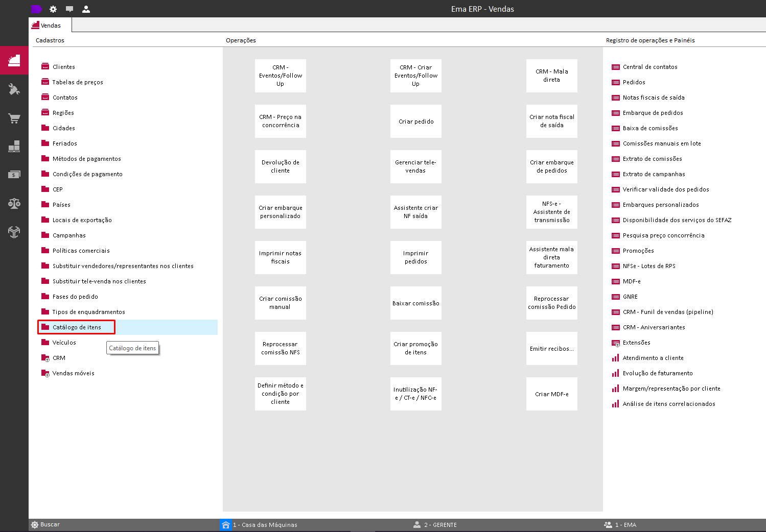Click the chart icon next to Atendimento a cliente

pyautogui.click(x=616, y=358)
